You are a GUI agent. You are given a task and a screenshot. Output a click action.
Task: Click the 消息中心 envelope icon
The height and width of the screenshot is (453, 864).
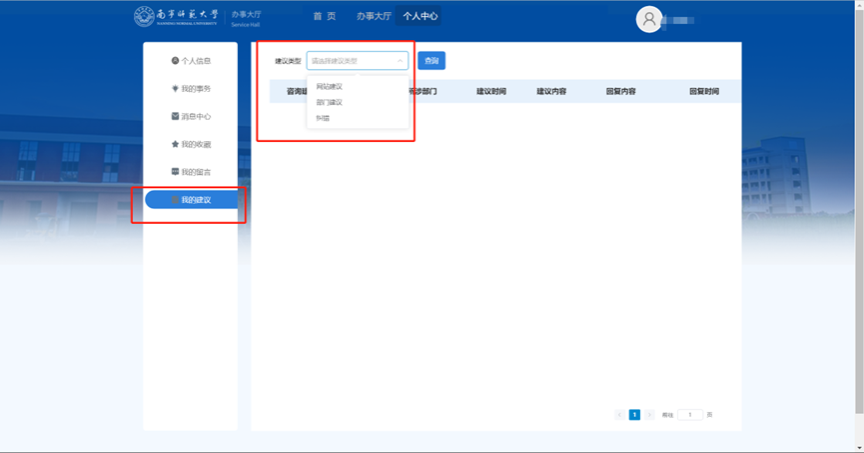point(175,117)
